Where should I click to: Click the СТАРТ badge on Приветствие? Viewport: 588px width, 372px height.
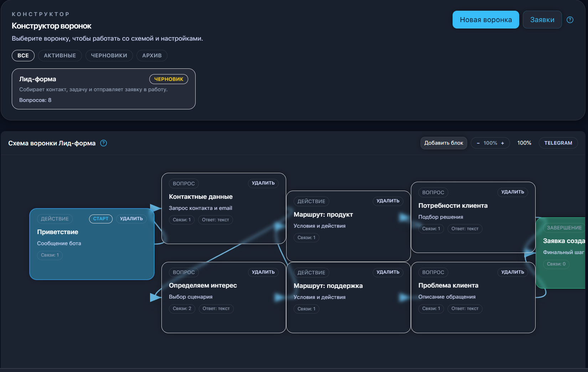[101, 219]
